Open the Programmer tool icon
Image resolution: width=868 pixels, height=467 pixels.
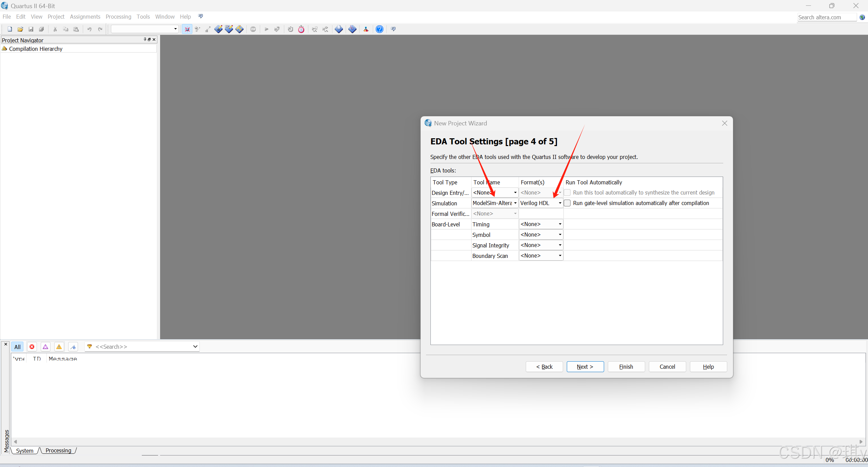pos(352,29)
